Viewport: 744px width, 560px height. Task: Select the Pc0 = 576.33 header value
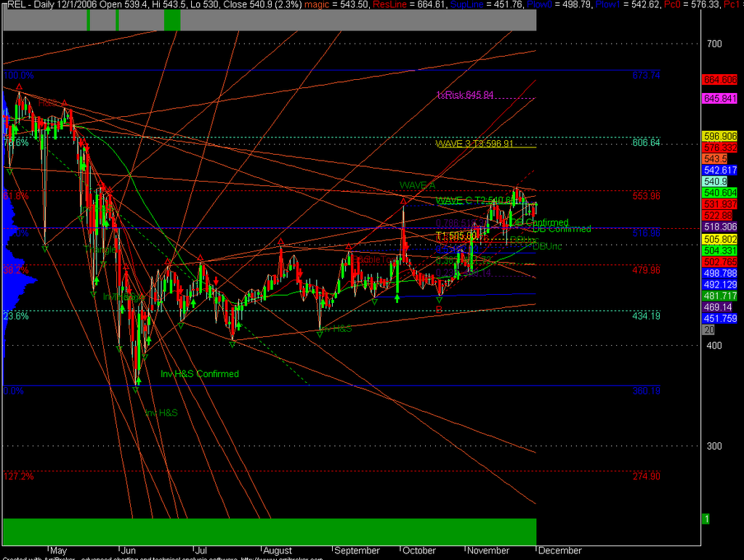point(691,5)
